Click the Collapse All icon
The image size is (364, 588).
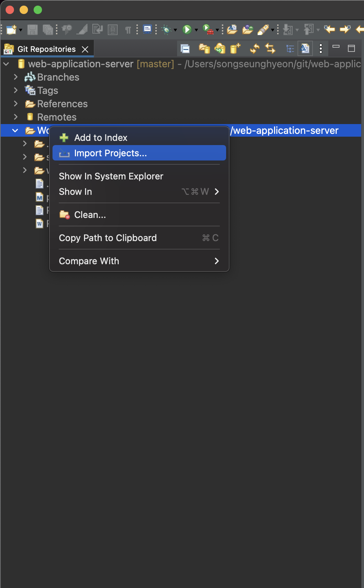(x=185, y=49)
